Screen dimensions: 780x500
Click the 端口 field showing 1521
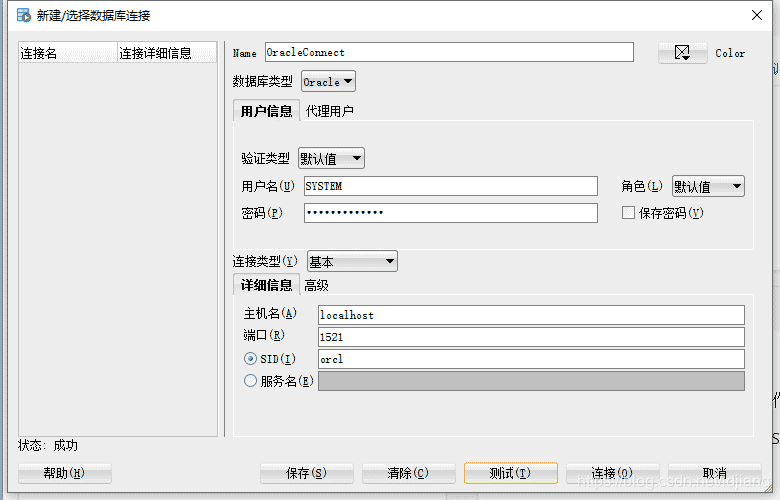tap(531, 337)
